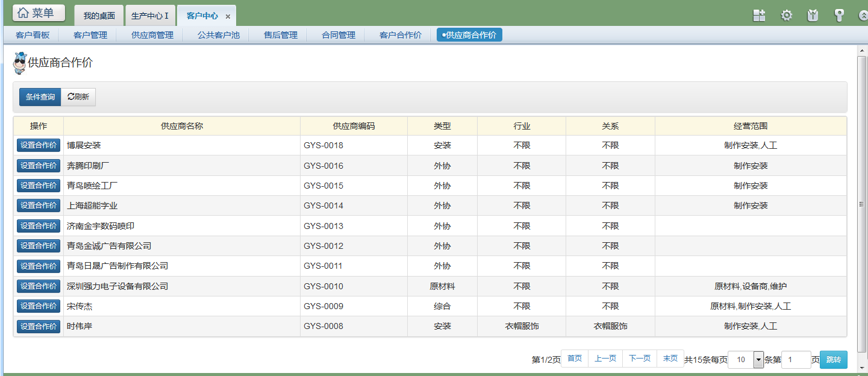Screen dimensions: 868x376
Task: Open the 客户管理 submenu
Action: click(90, 35)
